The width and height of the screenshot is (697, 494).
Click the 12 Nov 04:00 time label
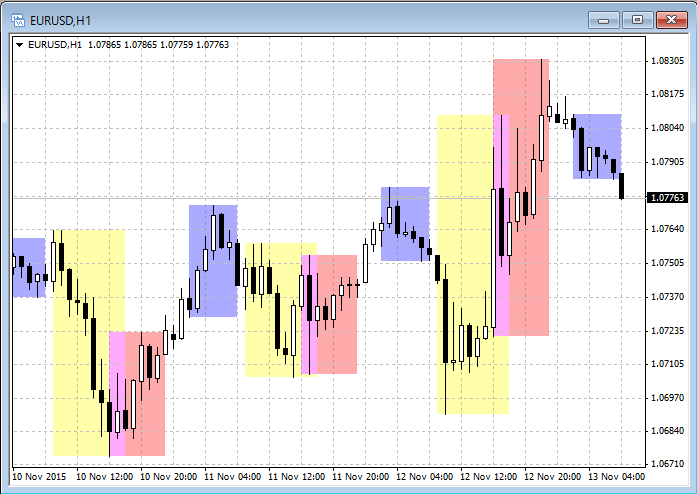point(425,477)
